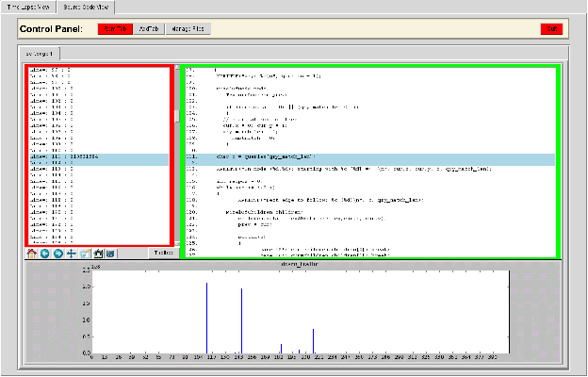Select the Zoom to rectangle tool

(85, 254)
